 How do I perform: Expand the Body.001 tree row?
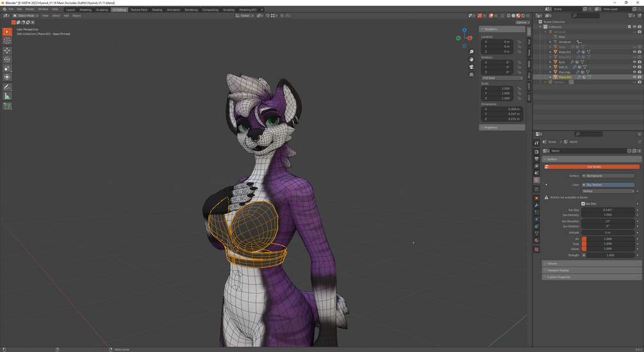(x=551, y=52)
